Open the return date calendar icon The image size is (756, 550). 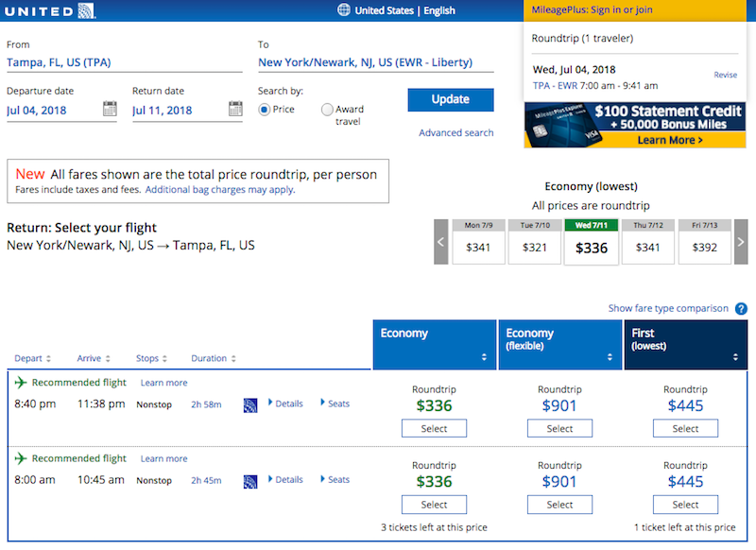point(235,109)
